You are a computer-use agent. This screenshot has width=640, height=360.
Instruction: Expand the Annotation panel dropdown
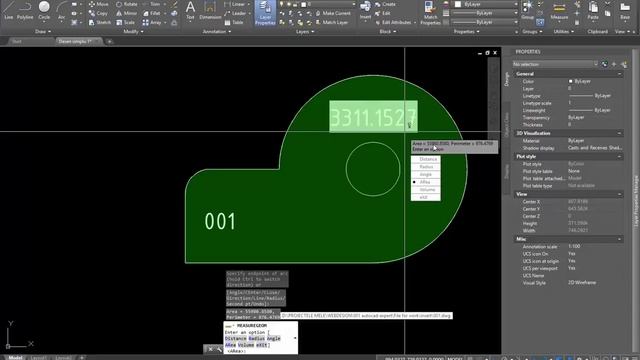[x=217, y=31]
